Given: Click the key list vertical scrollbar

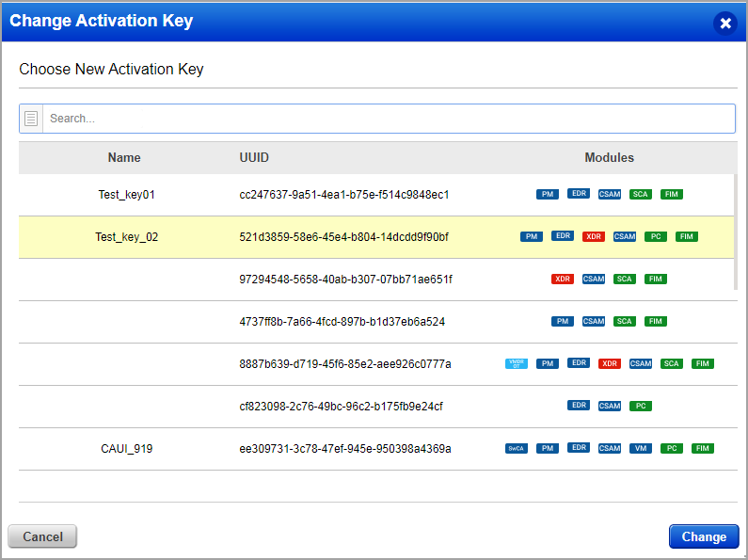Looking at the screenshot, I should pos(736,232).
